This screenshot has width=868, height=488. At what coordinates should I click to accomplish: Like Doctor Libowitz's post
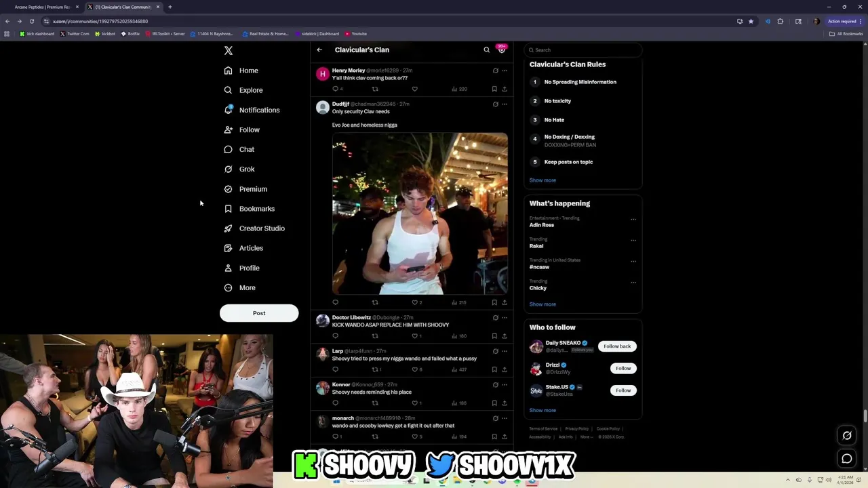[414, 336]
